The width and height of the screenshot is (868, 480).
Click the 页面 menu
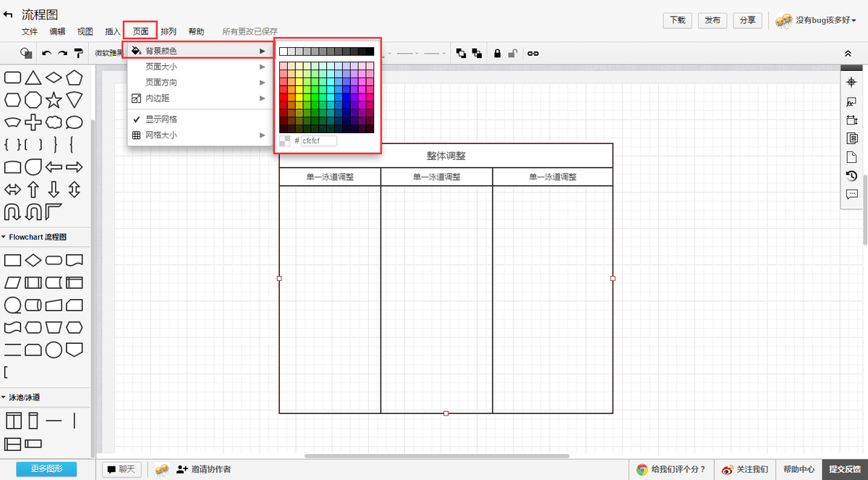140,32
